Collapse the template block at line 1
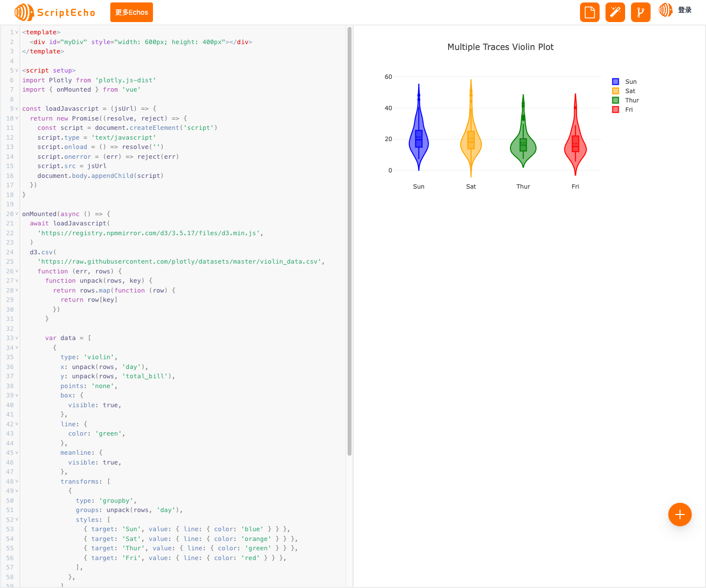The height and width of the screenshot is (588, 706). [x=17, y=32]
